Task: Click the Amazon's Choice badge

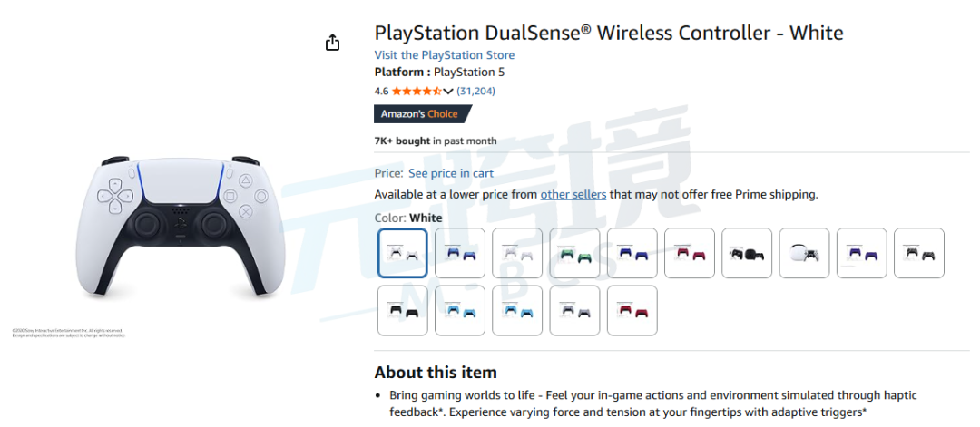Action: (x=423, y=113)
